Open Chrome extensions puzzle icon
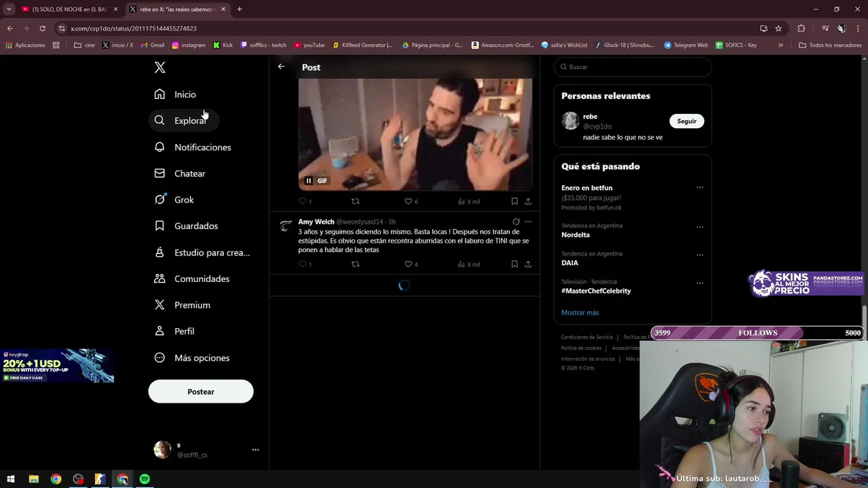868x488 pixels. tap(801, 28)
